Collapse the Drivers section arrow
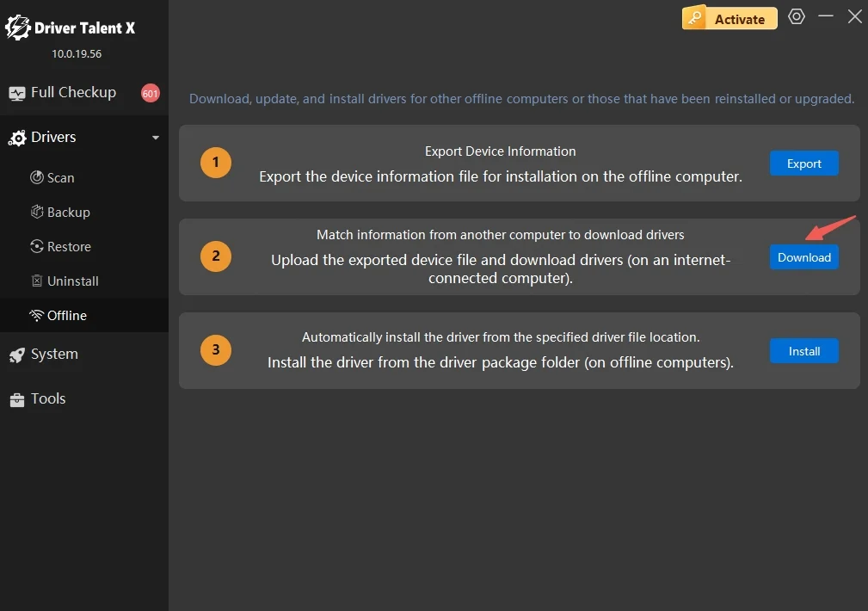 pyautogui.click(x=156, y=138)
